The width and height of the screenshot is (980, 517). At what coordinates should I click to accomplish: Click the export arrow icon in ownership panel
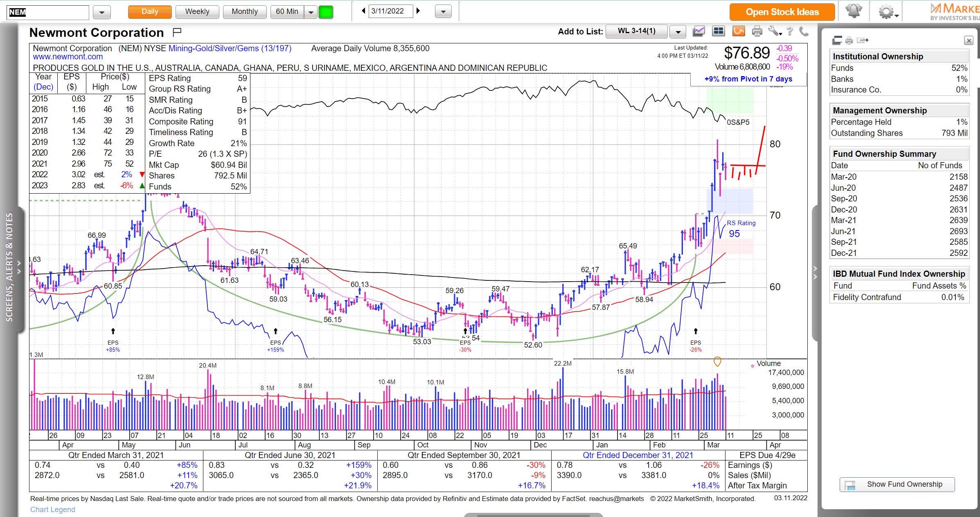click(x=863, y=40)
